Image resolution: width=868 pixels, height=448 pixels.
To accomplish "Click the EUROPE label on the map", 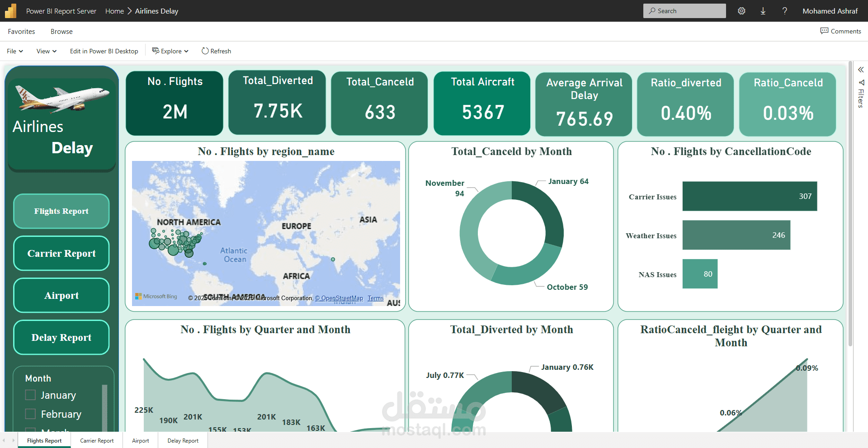I will click(x=297, y=226).
